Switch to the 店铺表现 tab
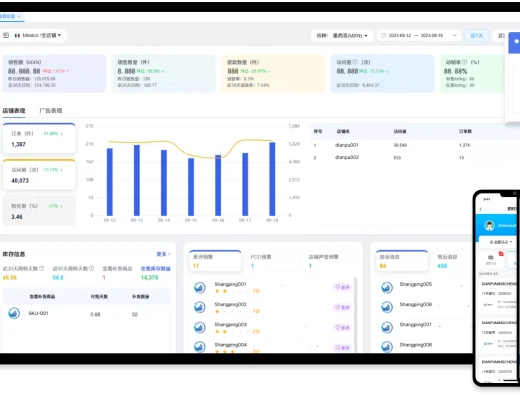 pyautogui.click(x=14, y=111)
